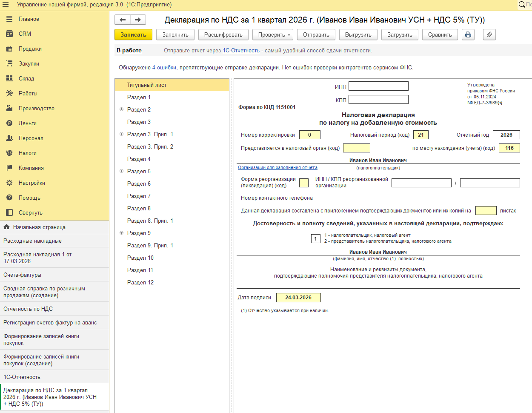Open attachments via paperclip icon

[489, 34]
